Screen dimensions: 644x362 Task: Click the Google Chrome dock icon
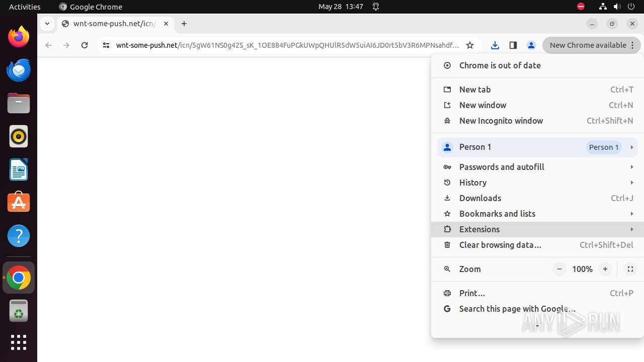[x=19, y=278]
